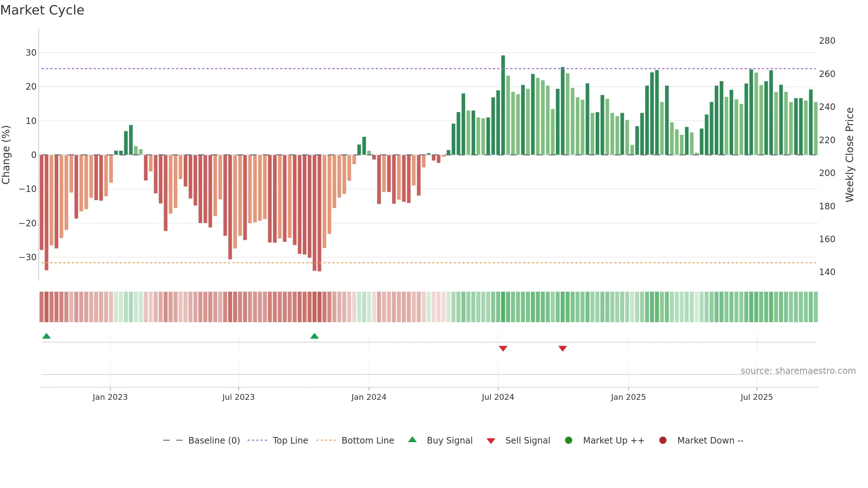Click the 220 price axis tick
This screenshot has height=488, width=868.
point(827,140)
